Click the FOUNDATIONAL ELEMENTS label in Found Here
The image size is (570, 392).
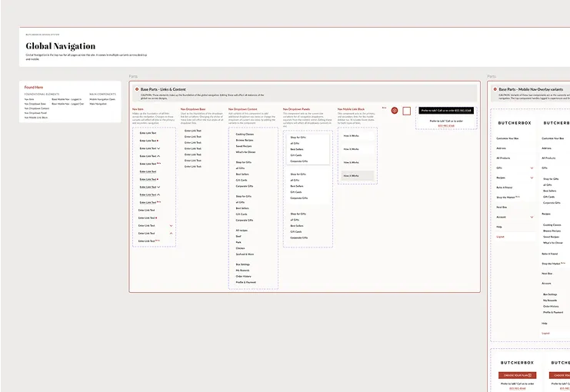pos(42,94)
